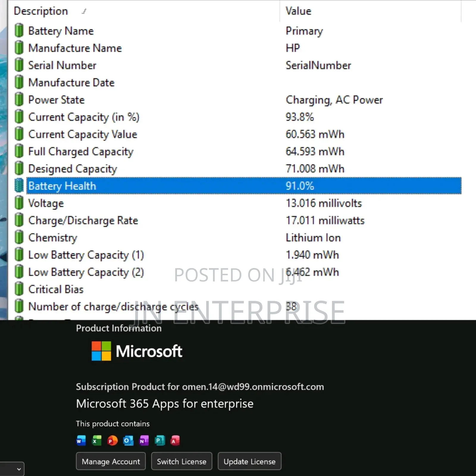Click the battery icon beside Manufacture Name

coord(19,48)
